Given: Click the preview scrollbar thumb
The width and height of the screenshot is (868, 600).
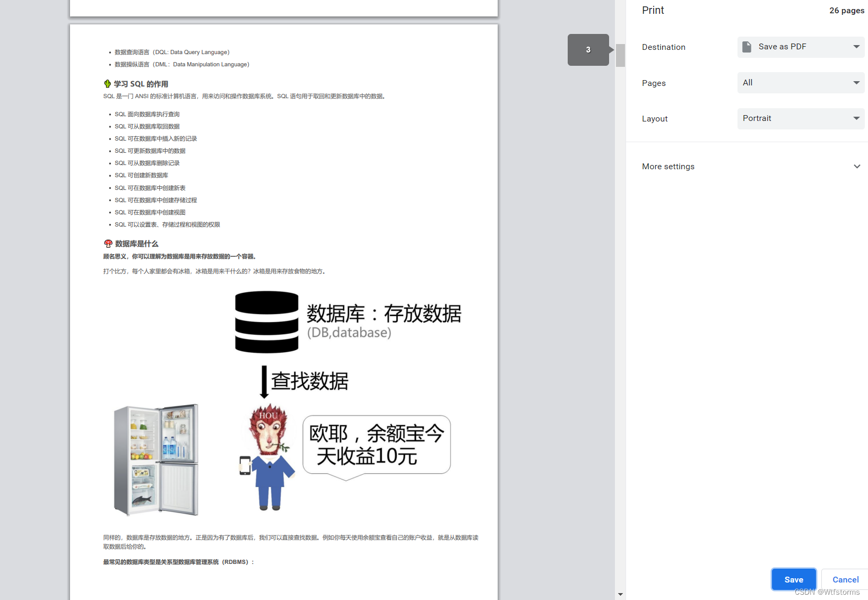Looking at the screenshot, I should pyautogui.click(x=620, y=55).
